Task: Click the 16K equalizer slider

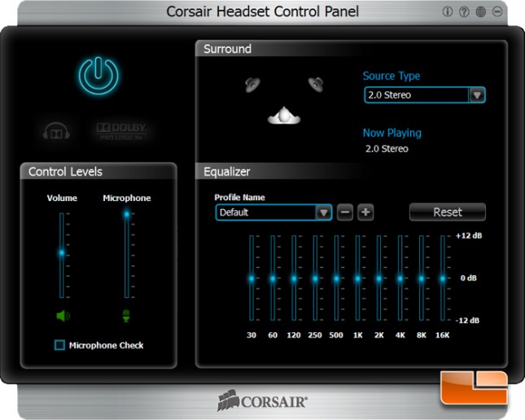Action: point(443,278)
